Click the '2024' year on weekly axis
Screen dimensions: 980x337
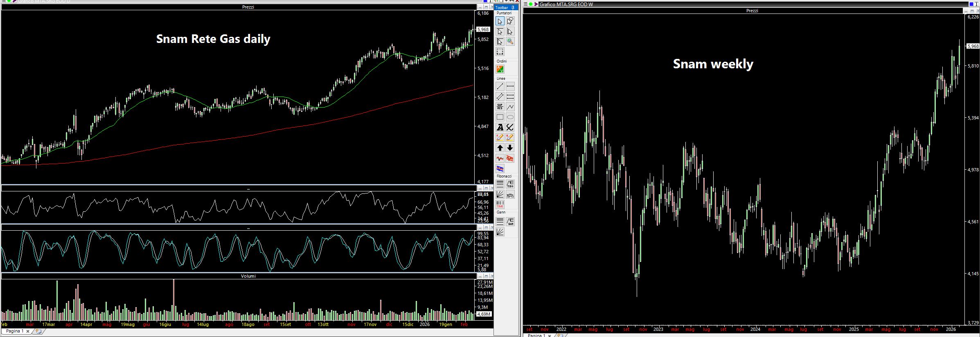(755, 329)
